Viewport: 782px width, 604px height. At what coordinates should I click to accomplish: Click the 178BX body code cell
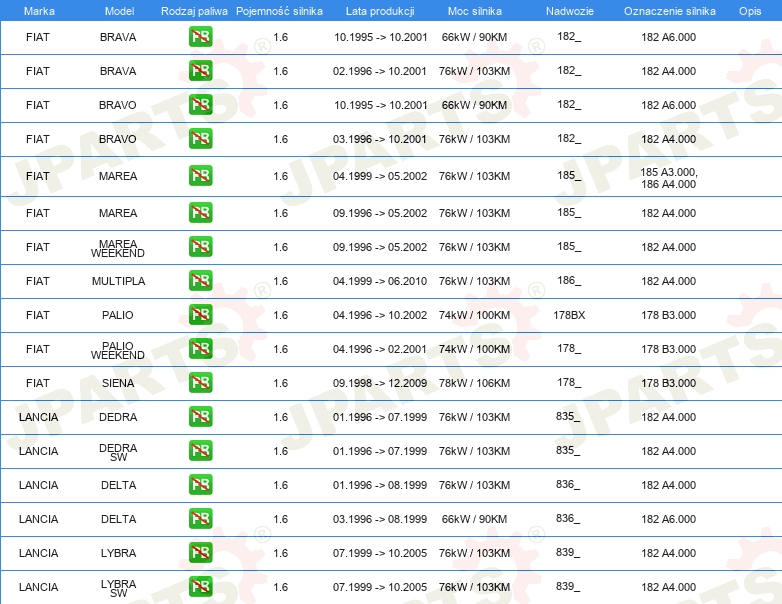click(569, 315)
